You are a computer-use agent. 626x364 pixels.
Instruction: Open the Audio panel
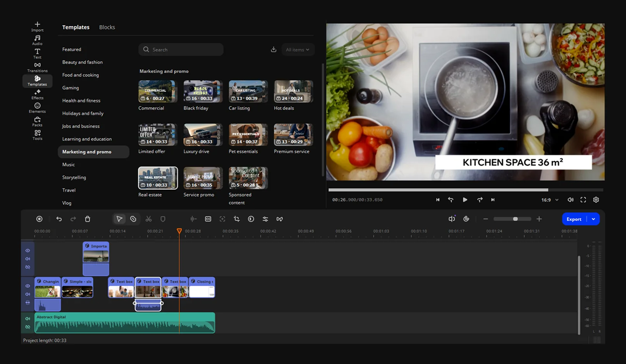37,40
